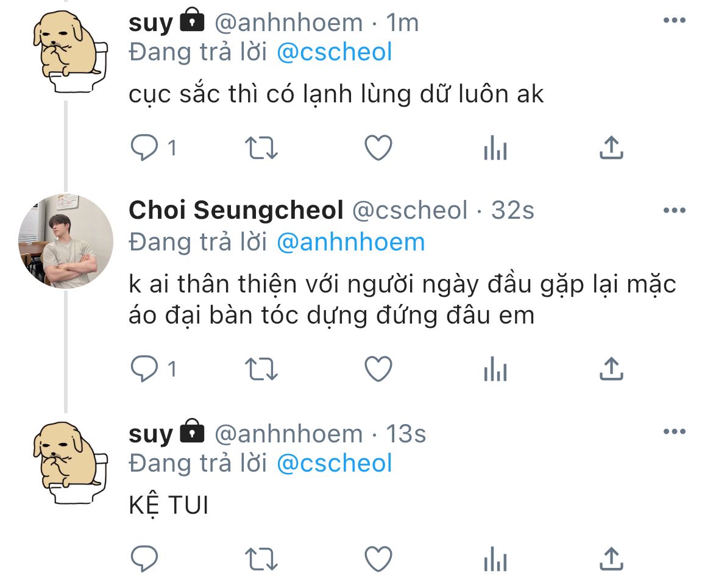Like suy's first tweet
713x588 pixels.
378,148
